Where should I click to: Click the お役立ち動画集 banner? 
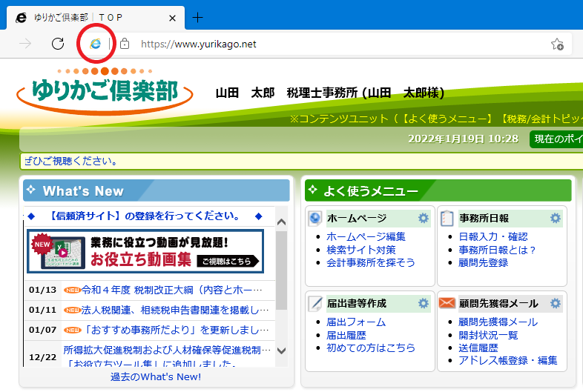point(145,251)
